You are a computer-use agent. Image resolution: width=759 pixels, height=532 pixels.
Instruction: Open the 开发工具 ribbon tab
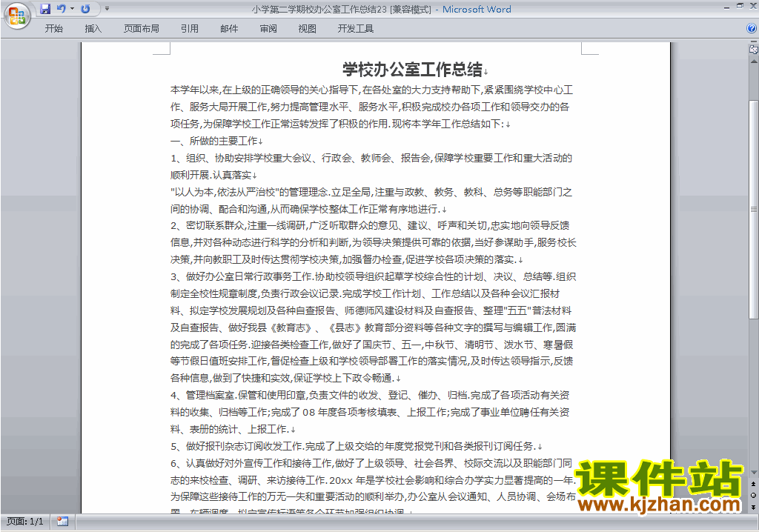(356, 29)
